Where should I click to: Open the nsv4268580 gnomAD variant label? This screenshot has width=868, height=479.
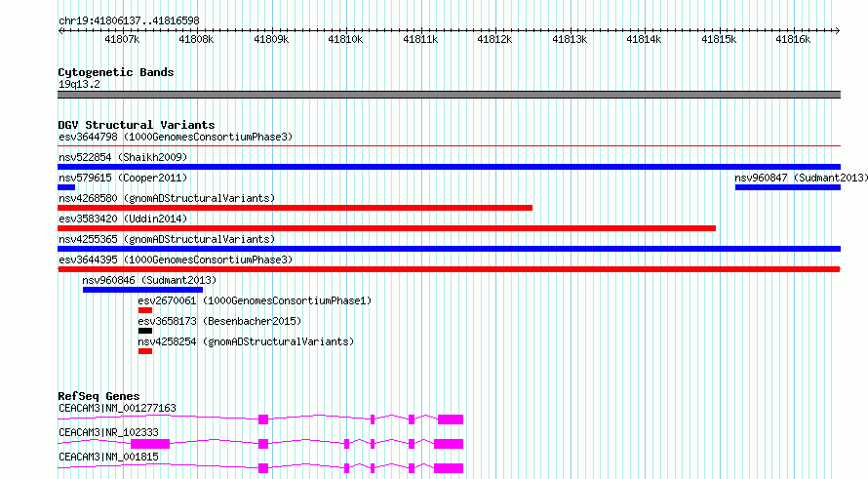point(167,198)
